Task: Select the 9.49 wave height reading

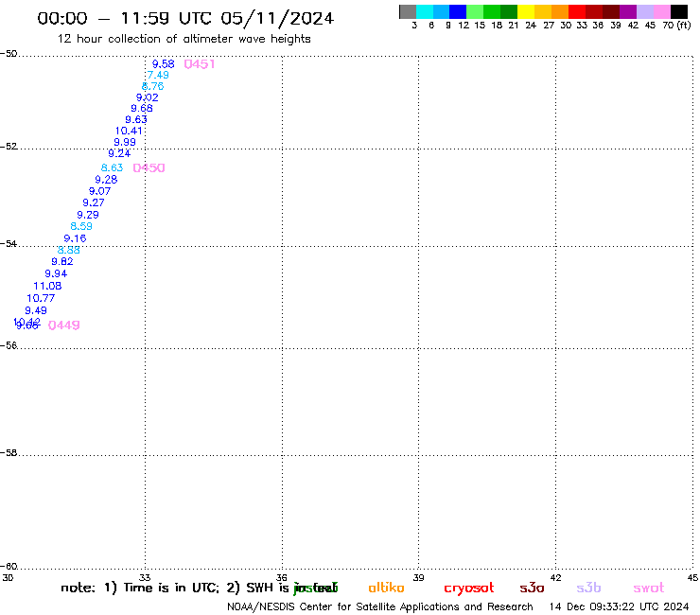Action: click(x=36, y=310)
